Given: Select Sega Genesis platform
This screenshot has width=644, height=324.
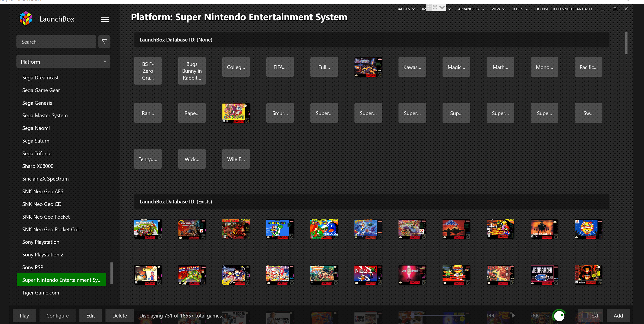Looking at the screenshot, I should (37, 103).
